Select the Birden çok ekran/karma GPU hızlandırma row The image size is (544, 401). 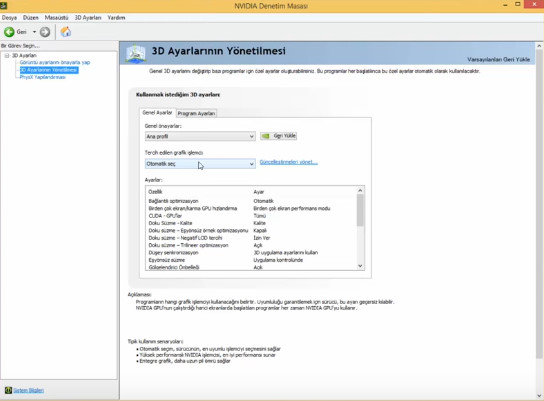pos(251,208)
